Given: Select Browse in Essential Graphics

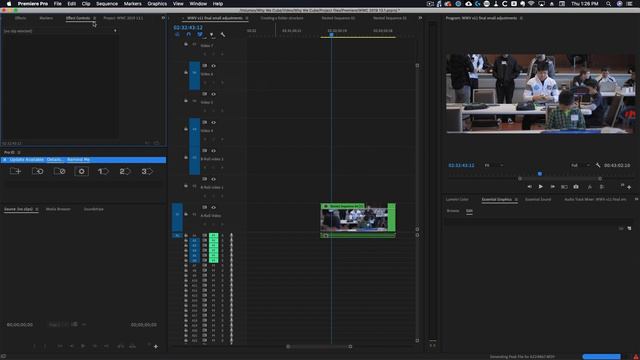Looking at the screenshot, I should pos(453,211).
